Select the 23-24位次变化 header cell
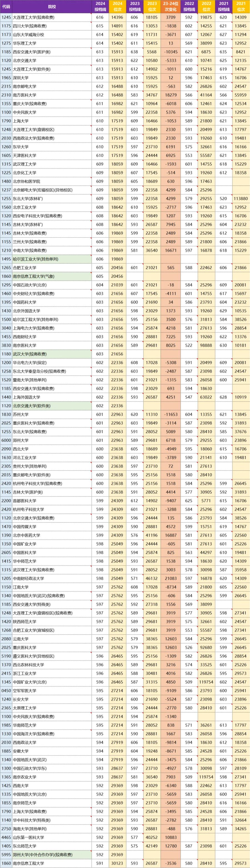This screenshot has width=250, height=868. 171,6
